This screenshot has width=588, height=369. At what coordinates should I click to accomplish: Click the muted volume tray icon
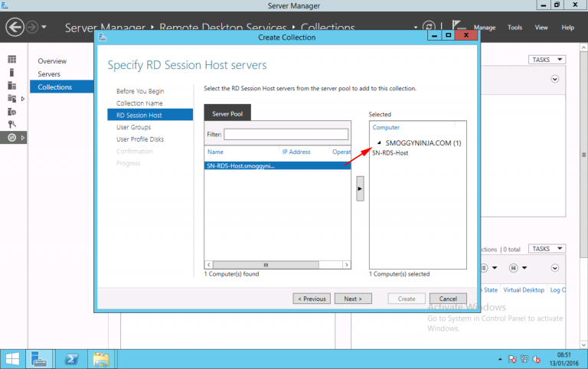pyautogui.click(x=536, y=359)
